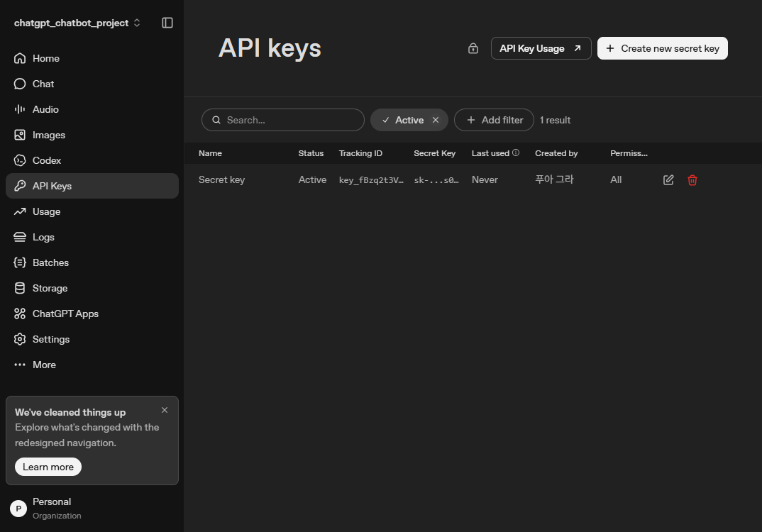Click the P avatar circle

point(18,509)
